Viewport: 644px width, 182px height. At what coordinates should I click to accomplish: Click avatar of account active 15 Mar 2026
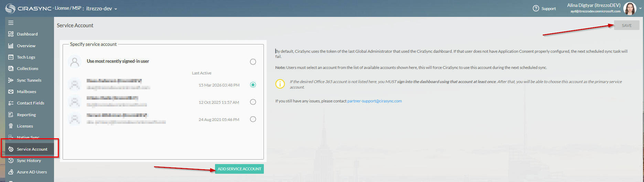pyautogui.click(x=75, y=84)
